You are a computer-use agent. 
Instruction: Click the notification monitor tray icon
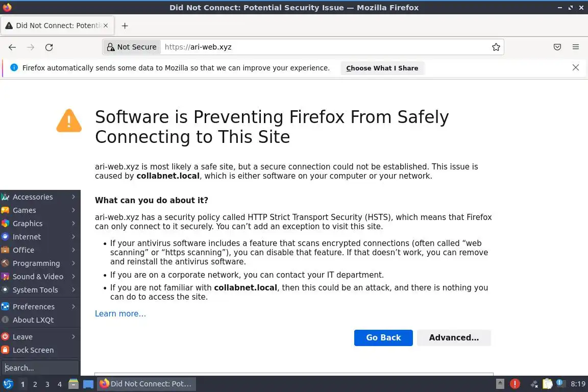(560, 383)
